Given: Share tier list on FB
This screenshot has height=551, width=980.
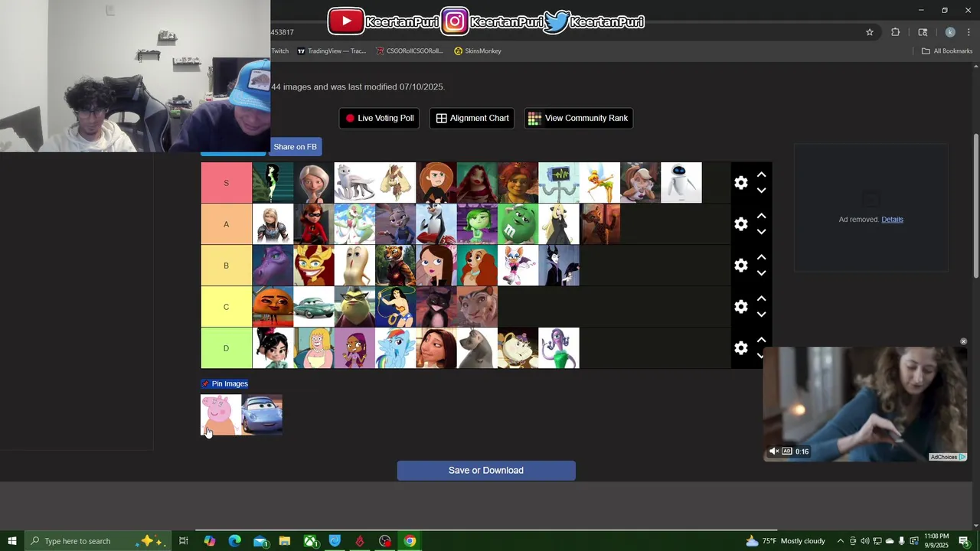Looking at the screenshot, I should coord(295,147).
